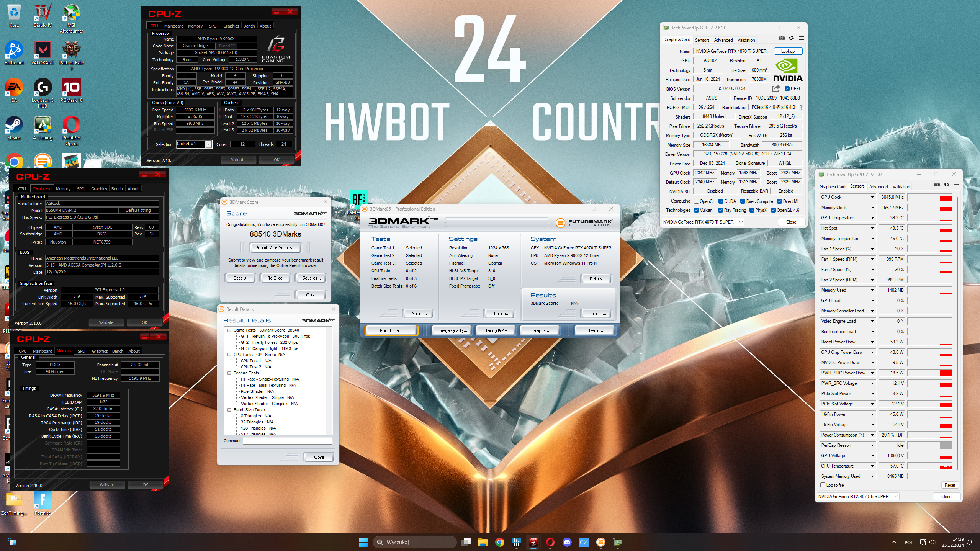Image resolution: width=980 pixels, height=551 pixels.
Task: Open the Advanced tab in GPU-Z main window
Action: click(x=723, y=40)
